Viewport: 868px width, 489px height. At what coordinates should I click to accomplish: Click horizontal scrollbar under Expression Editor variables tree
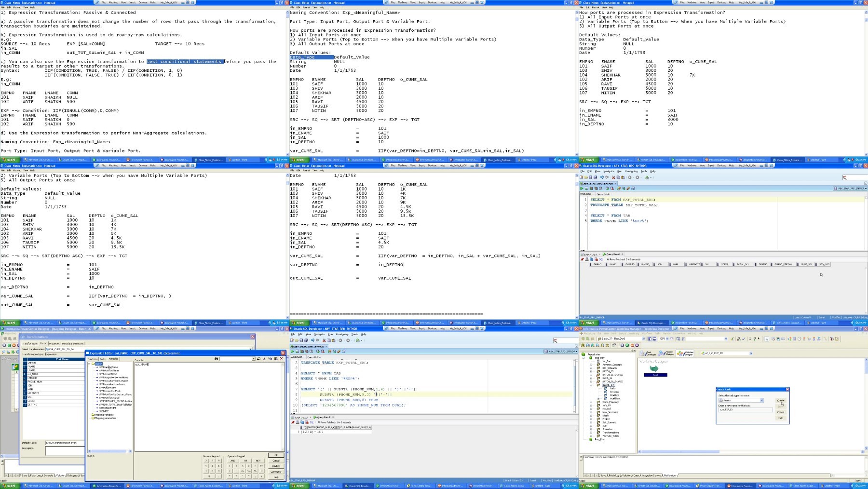109,451
